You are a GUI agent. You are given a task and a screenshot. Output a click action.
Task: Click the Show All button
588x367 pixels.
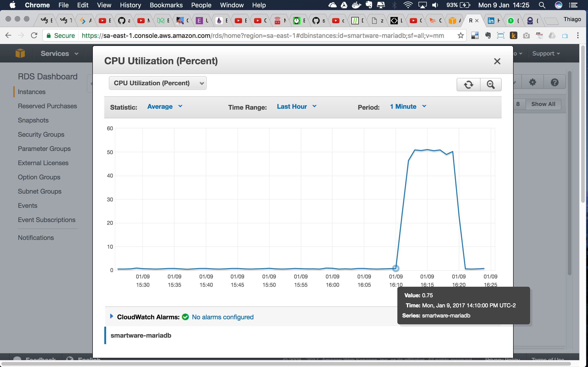(543, 104)
